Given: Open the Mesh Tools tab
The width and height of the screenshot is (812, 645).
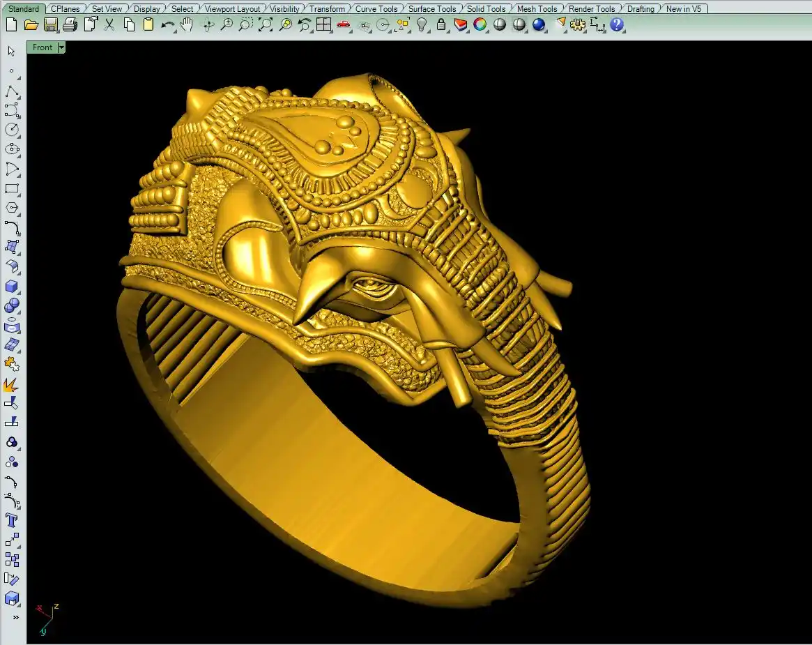Looking at the screenshot, I should (x=537, y=9).
